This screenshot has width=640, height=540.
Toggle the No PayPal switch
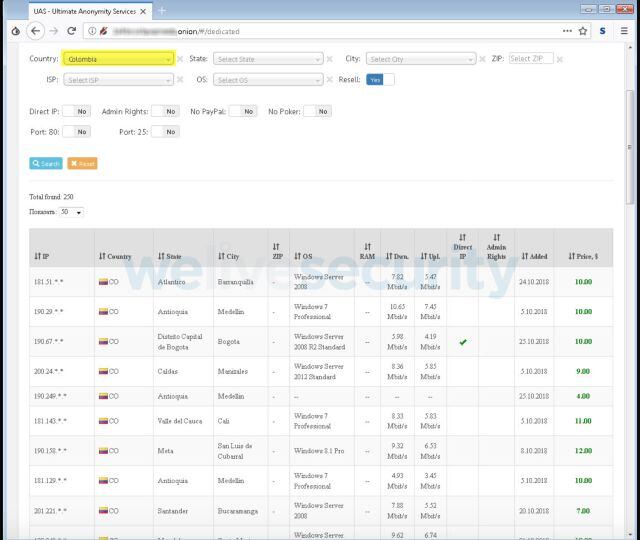coord(243,111)
